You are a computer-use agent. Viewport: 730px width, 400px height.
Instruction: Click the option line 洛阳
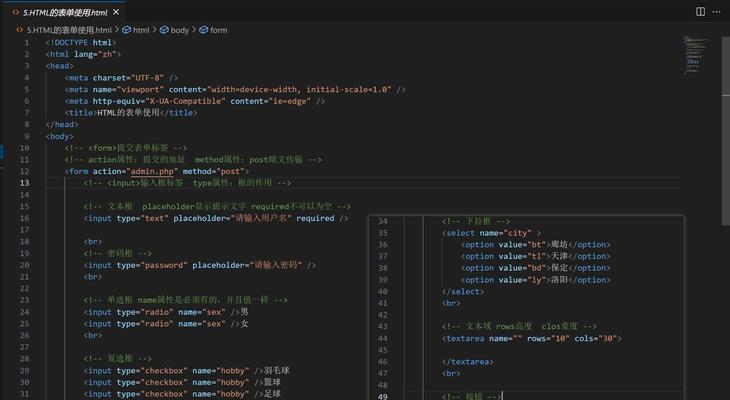(535, 280)
